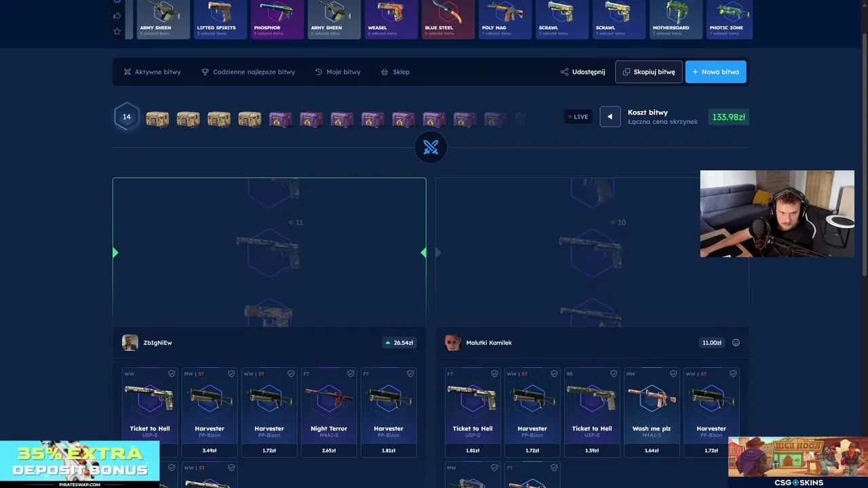The width and height of the screenshot is (868, 488).
Task: Open the Phosphor drop in the feed
Action: [x=277, y=19]
